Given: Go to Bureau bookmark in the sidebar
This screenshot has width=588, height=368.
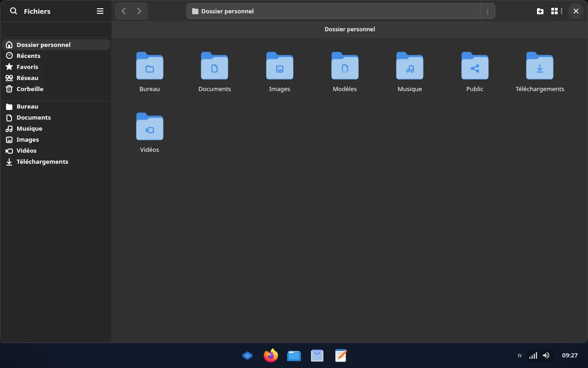Looking at the screenshot, I should [x=56, y=106].
